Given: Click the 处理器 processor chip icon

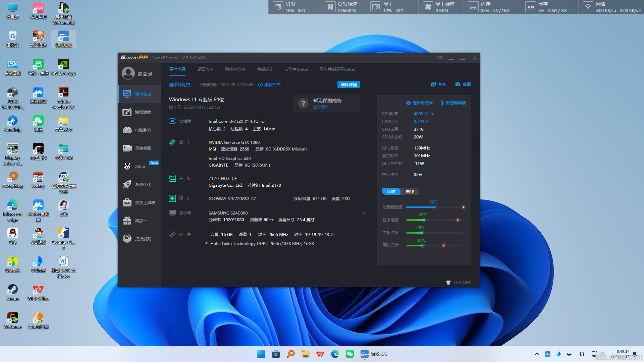Looking at the screenshot, I should tap(172, 121).
